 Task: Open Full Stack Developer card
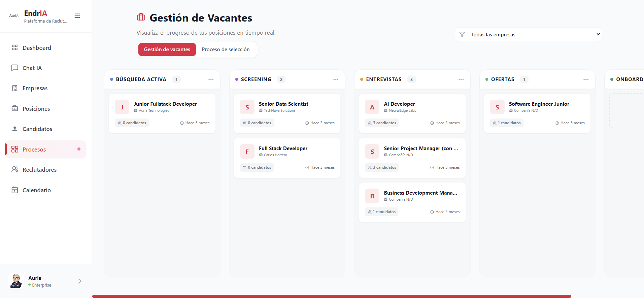click(287, 158)
